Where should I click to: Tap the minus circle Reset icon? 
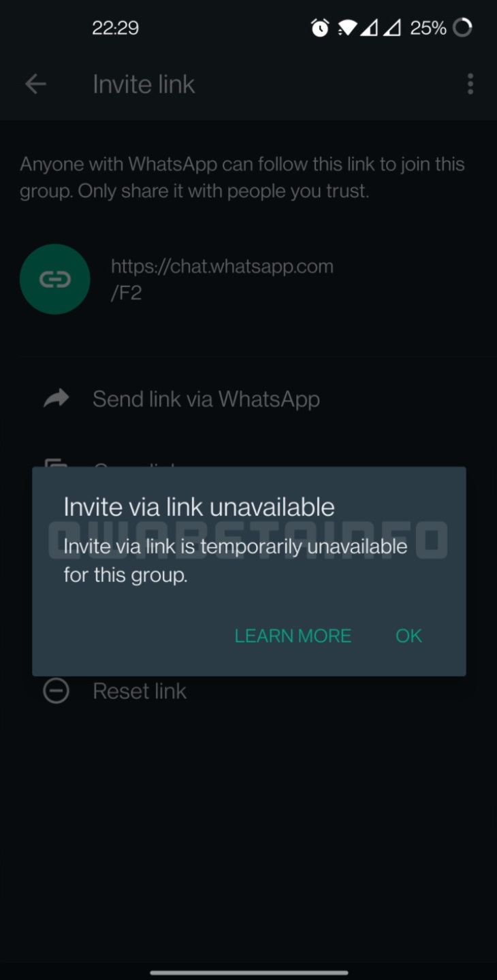click(x=56, y=691)
